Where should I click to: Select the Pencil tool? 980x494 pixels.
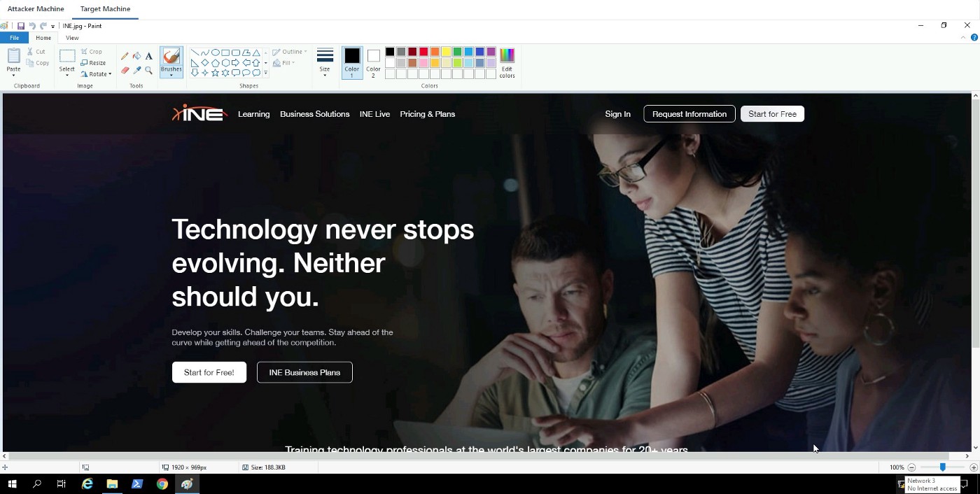125,56
